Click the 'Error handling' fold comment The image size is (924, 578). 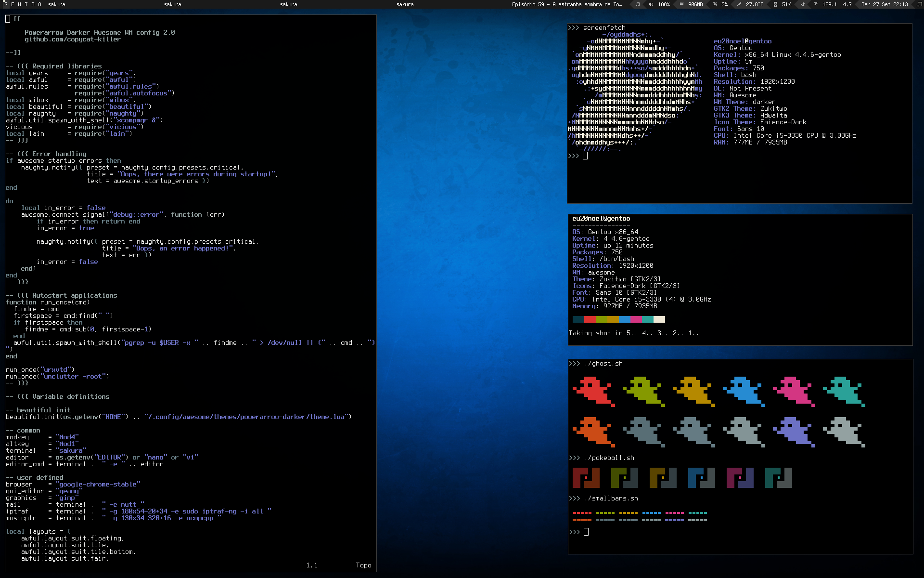[x=59, y=154]
